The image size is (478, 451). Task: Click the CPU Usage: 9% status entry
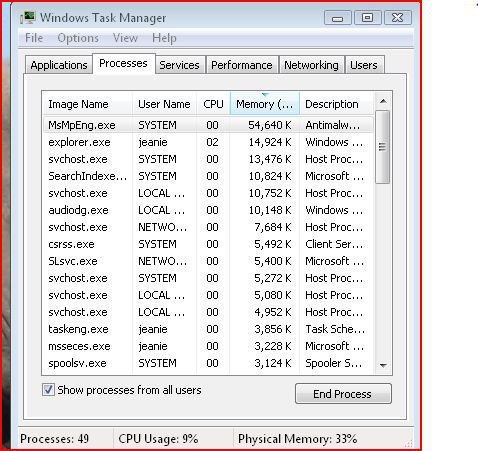(x=158, y=439)
